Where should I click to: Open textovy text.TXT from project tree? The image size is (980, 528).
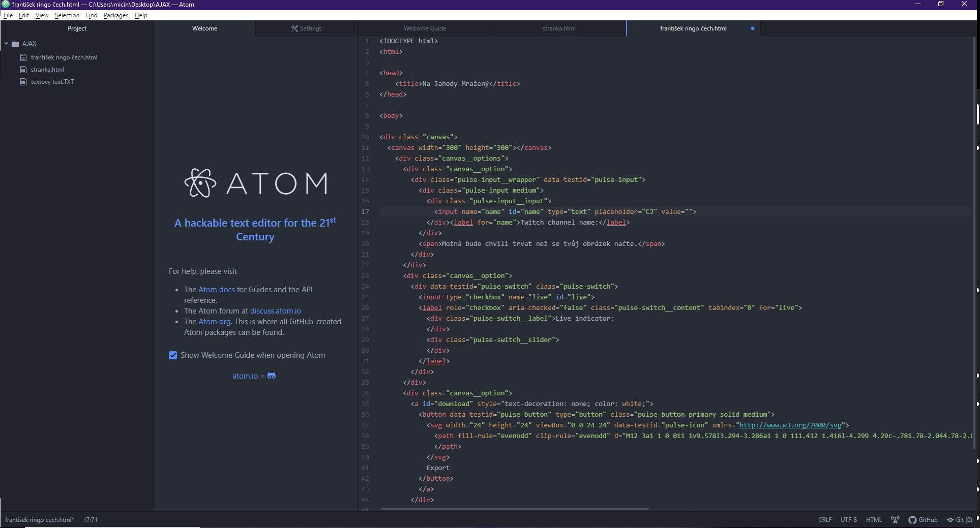click(x=52, y=82)
